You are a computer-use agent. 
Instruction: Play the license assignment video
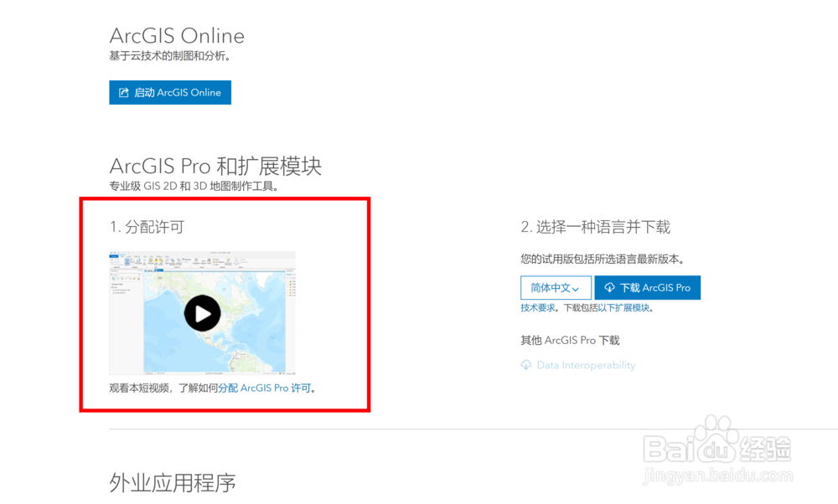tap(203, 313)
